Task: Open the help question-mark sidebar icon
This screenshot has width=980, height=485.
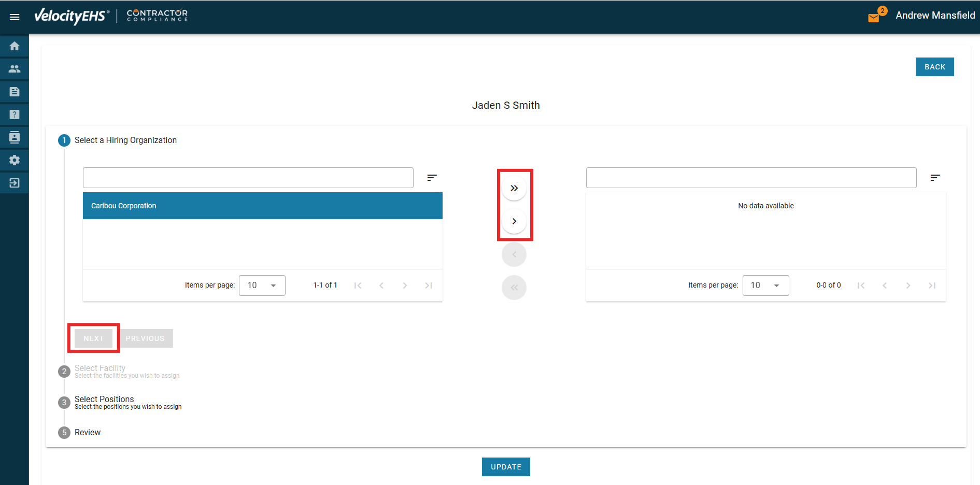Action: 15,115
